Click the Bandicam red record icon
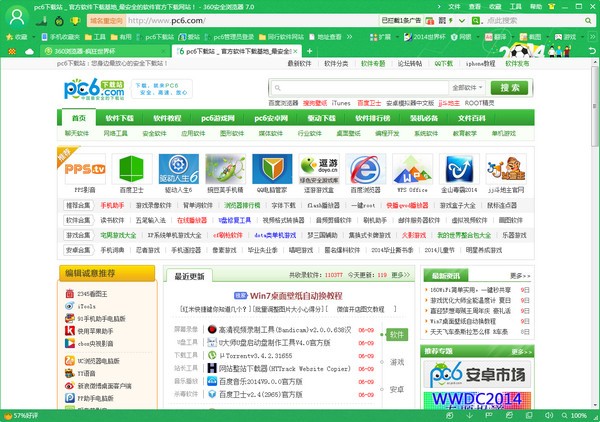 coord(212,329)
